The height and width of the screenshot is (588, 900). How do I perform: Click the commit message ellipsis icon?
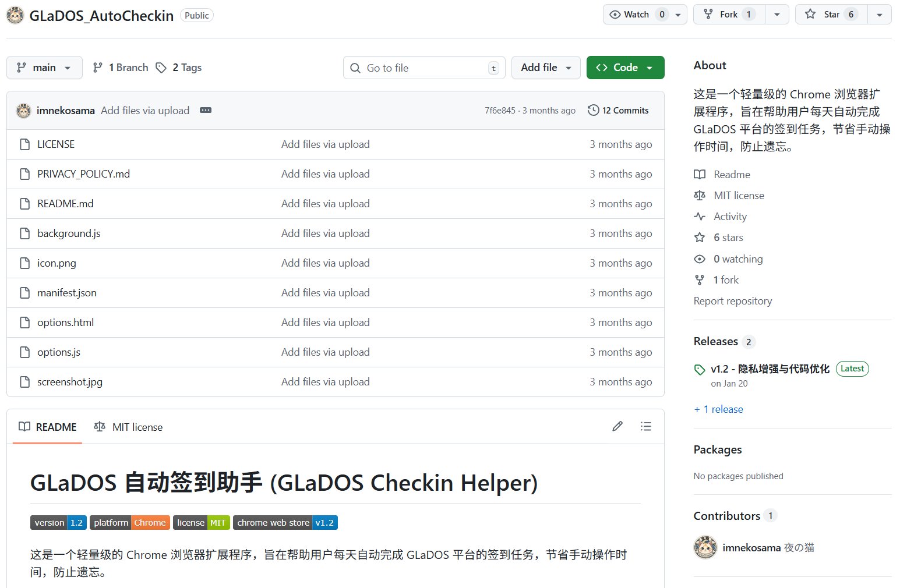click(206, 111)
